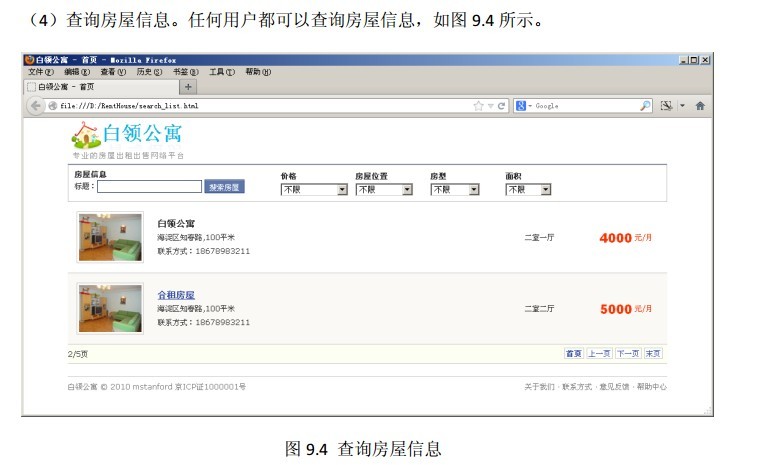Click the search magnifier in Google box
The width and height of the screenshot is (765, 465).
[645, 105]
